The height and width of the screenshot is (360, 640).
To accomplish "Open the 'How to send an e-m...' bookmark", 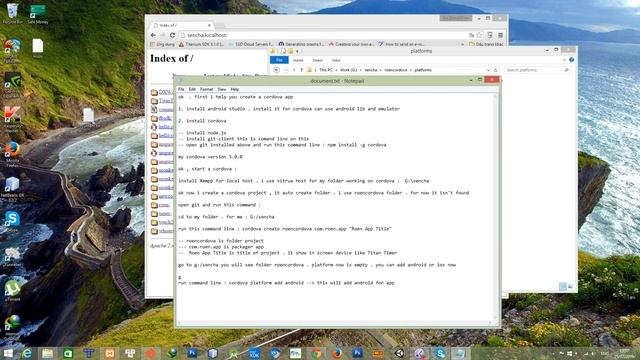I will click(402, 44).
